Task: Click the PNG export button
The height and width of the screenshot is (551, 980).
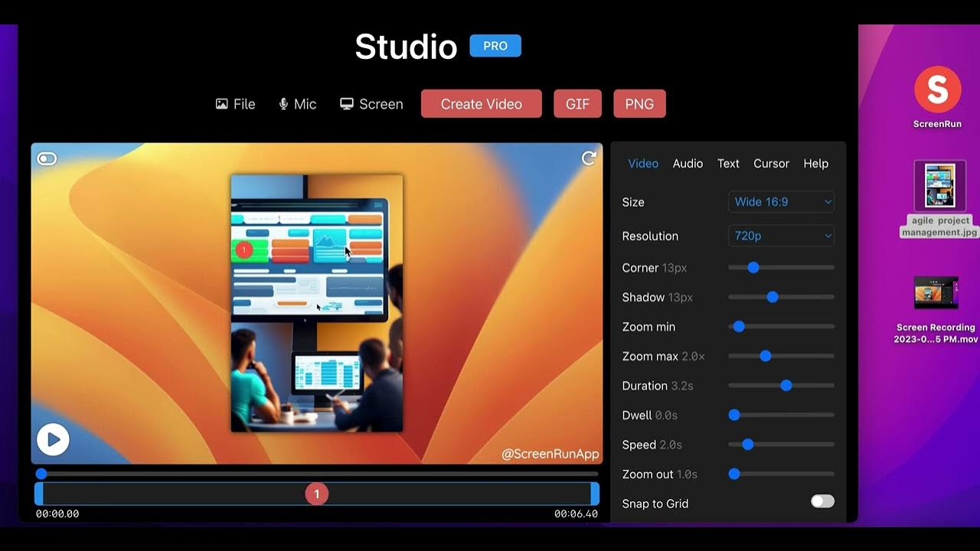Action: 639,104
